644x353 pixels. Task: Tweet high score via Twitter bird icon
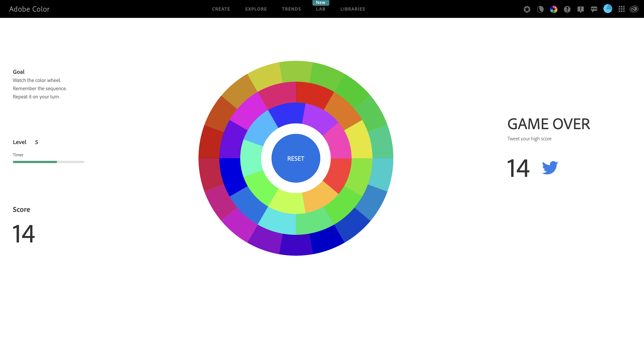tap(550, 168)
